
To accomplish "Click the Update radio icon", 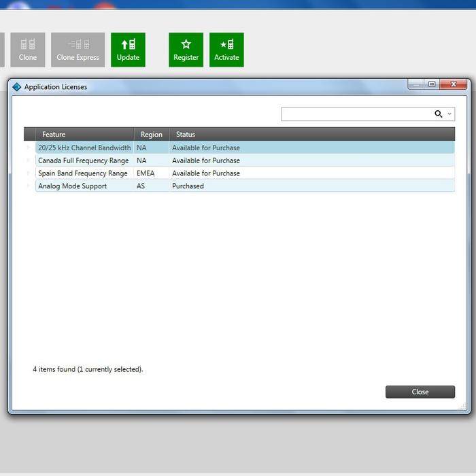I will click(x=128, y=45).
